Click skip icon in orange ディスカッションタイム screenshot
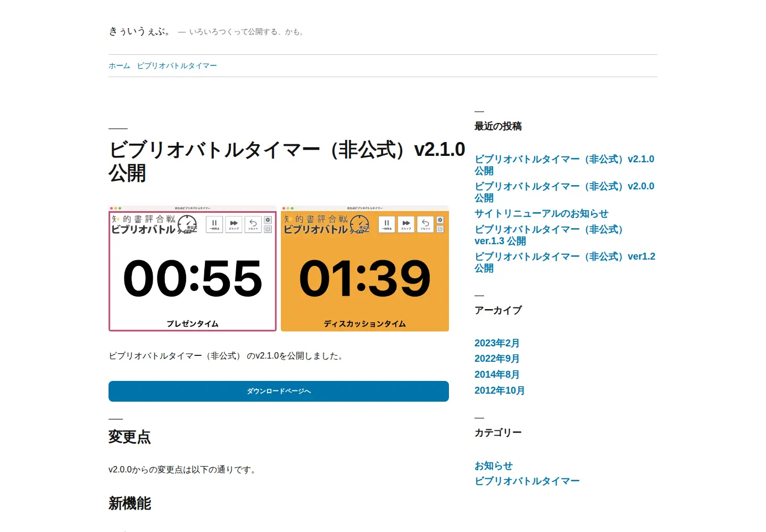766x532 pixels. 406,224
